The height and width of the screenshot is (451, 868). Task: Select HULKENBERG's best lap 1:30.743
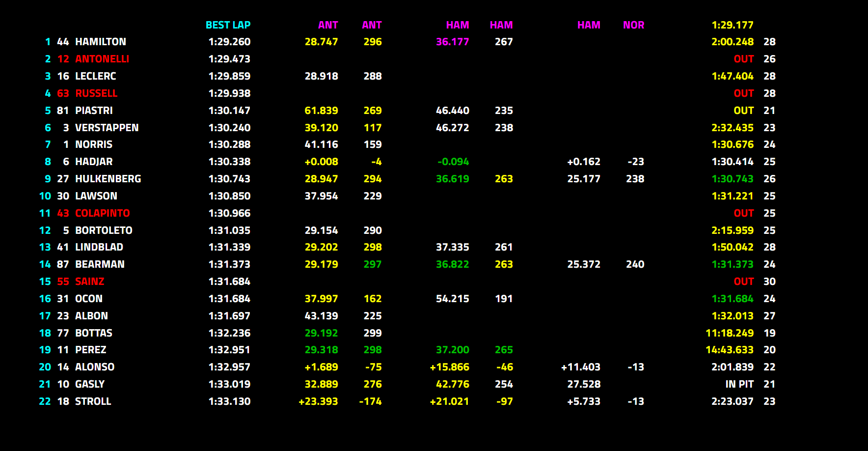point(229,179)
